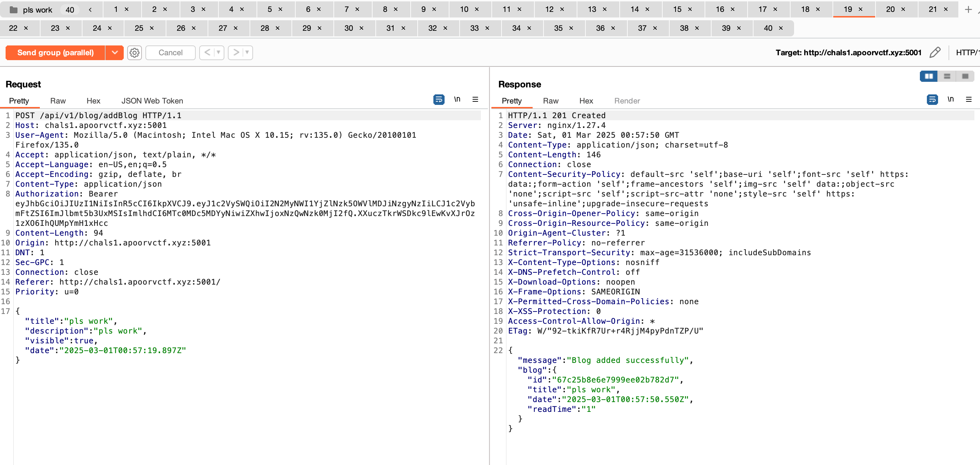
Task: Select Repeater tab 1
Action: tap(116, 9)
